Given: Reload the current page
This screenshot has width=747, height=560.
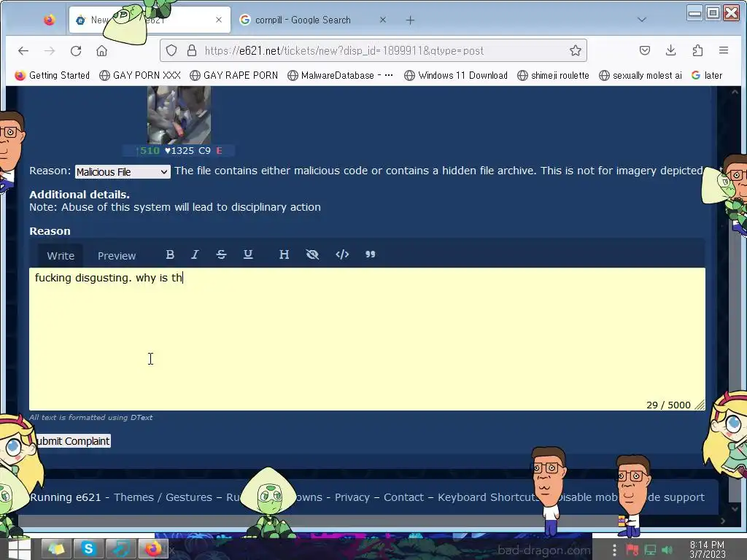Looking at the screenshot, I should click(x=76, y=50).
